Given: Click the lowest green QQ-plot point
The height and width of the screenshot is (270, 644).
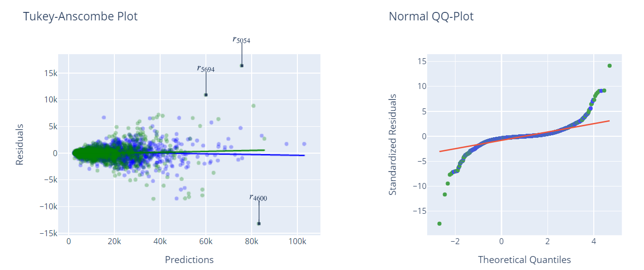Looking at the screenshot, I should coord(439,224).
